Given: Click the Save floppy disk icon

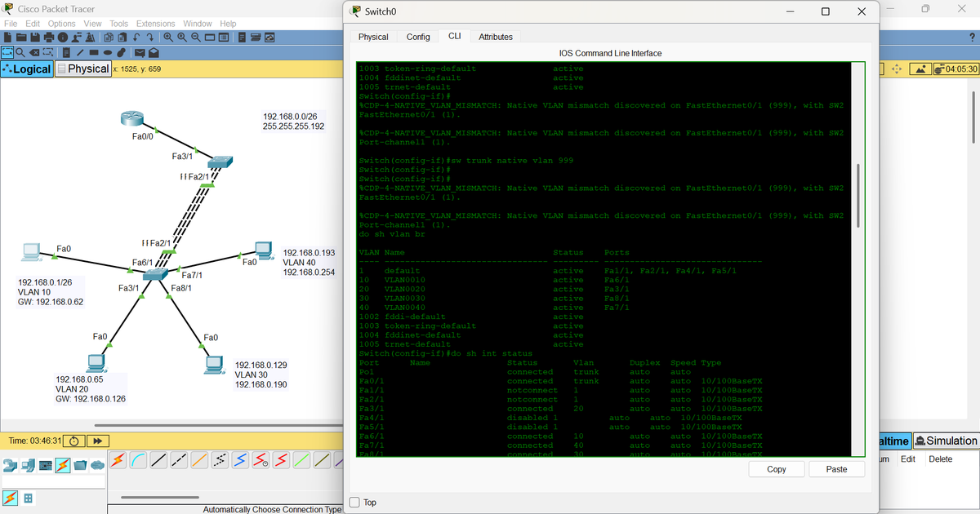Looking at the screenshot, I should [x=35, y=38].
